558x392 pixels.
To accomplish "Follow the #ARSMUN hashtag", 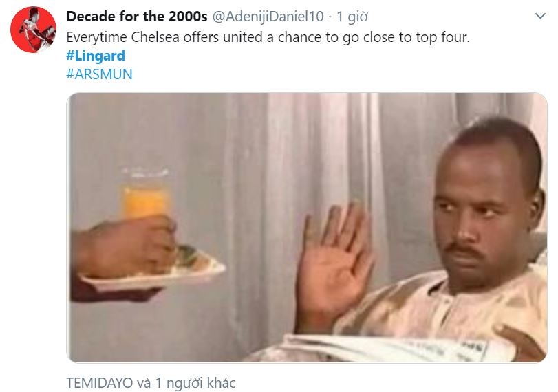I will [x=99, y=74].
